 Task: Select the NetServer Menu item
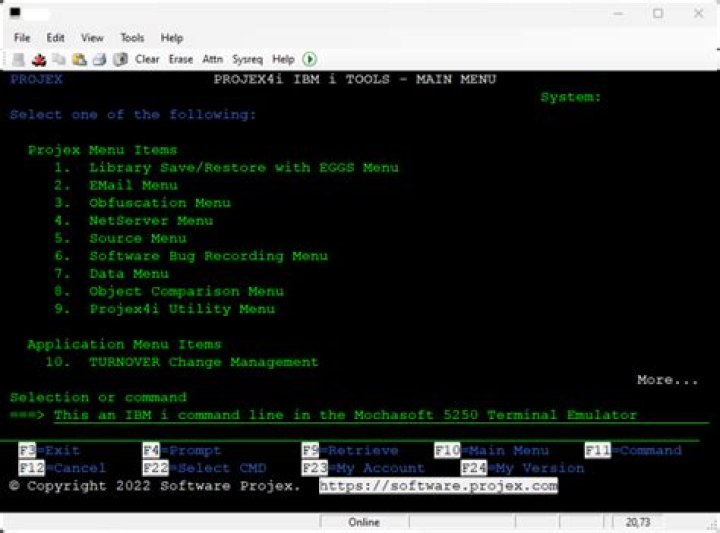151,221
